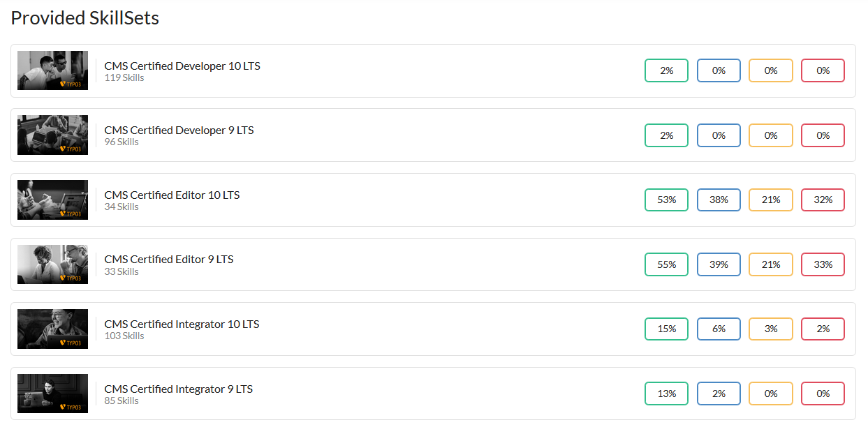Click green 53% badge for Editor 10 LTS

click(666, 200)
